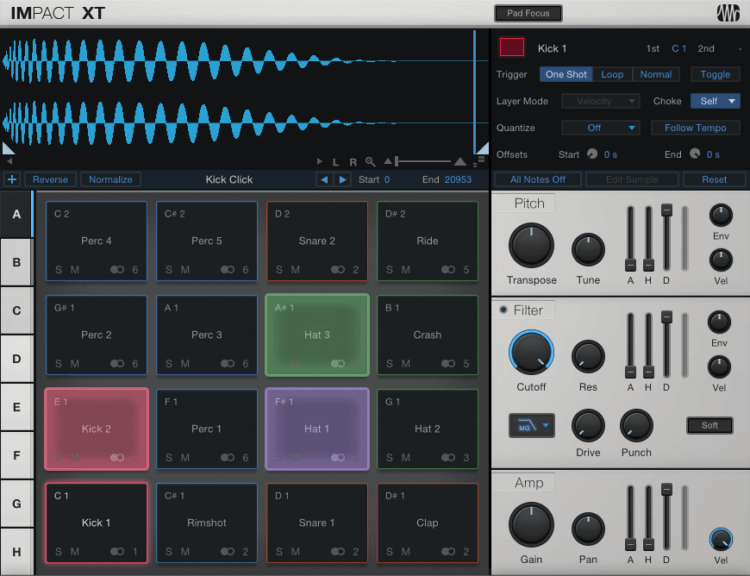Screen dimensions: 750x576
Task: Switch to pad bank H
Action: click(16, 552)
